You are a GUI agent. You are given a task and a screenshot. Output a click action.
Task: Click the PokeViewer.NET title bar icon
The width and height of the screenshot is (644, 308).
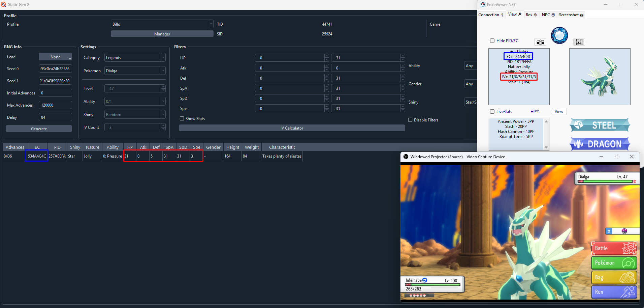(483, 4)
